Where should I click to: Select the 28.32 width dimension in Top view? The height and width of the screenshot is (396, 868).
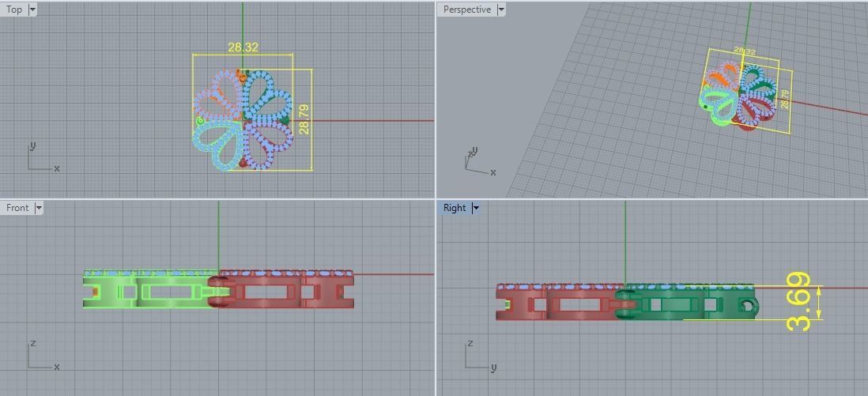[x=243, y=47]
